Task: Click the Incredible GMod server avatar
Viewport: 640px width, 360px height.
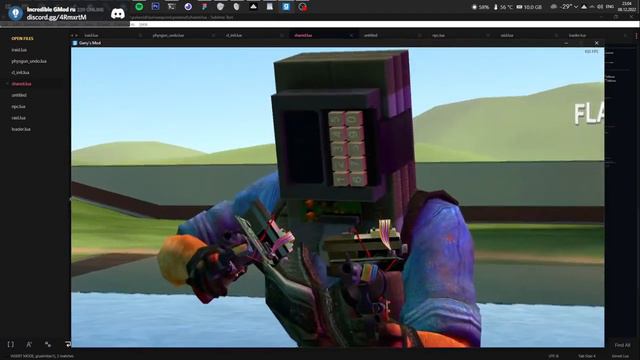Action: 16,13
